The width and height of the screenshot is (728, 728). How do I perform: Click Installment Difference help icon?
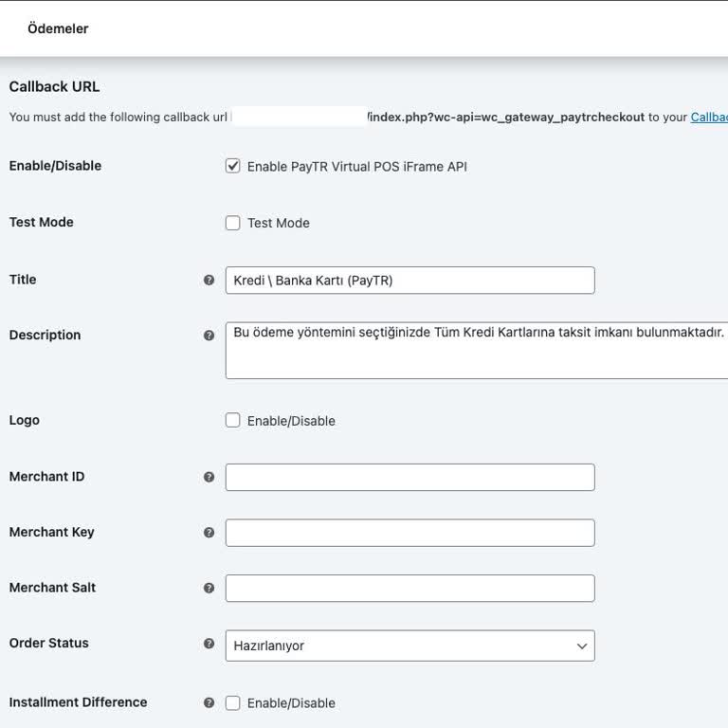pos(209,702)
